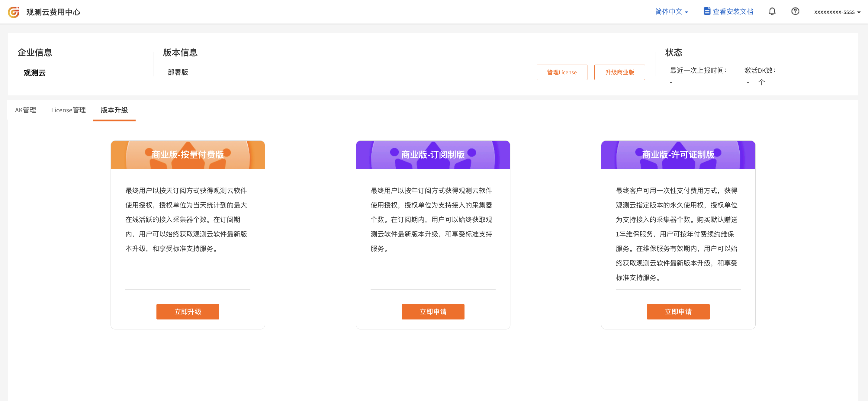The height and width of the screenshot is (401, 868).
Task: Open the help question mark icon
Action: coord(795,11)
